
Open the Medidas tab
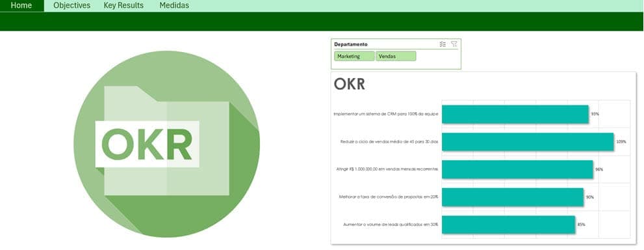174,6
